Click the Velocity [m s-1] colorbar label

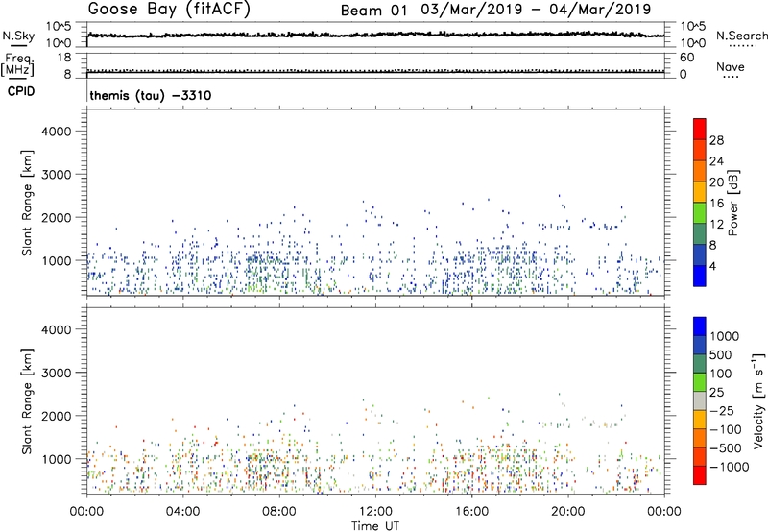click(758, 400)
